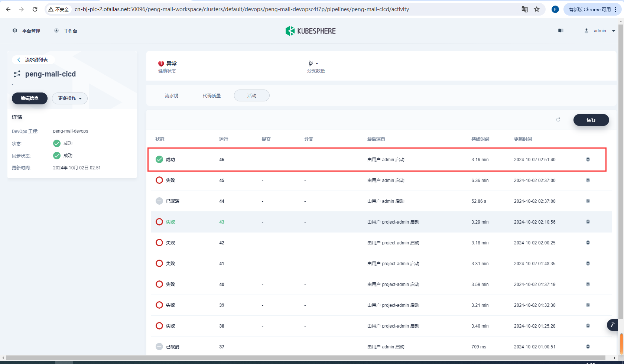Reload the page with the refresh icon
This screenshot has height=364, width=624.
pos(35,9)
